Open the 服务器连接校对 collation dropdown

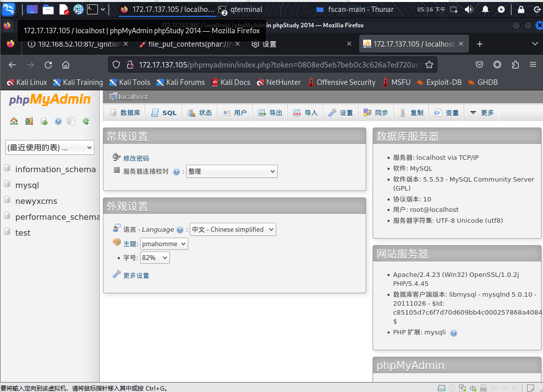[x=232, y=171]
